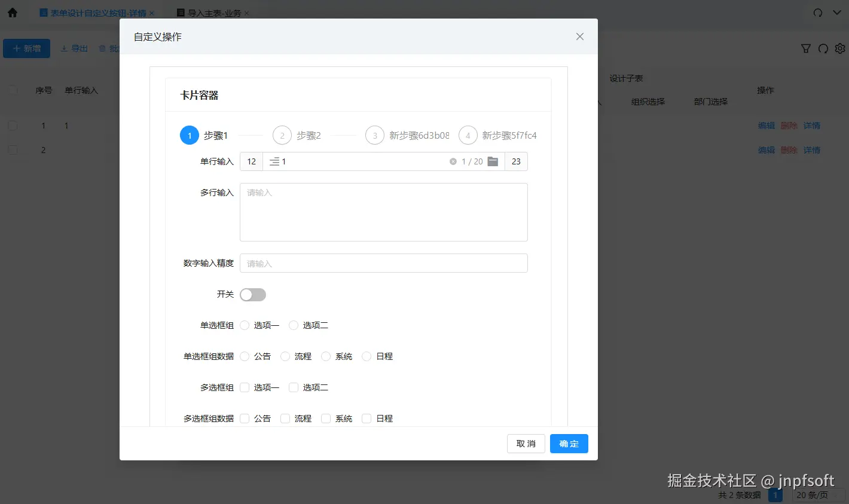Click 删除 link in row 2

click(789, 150)
